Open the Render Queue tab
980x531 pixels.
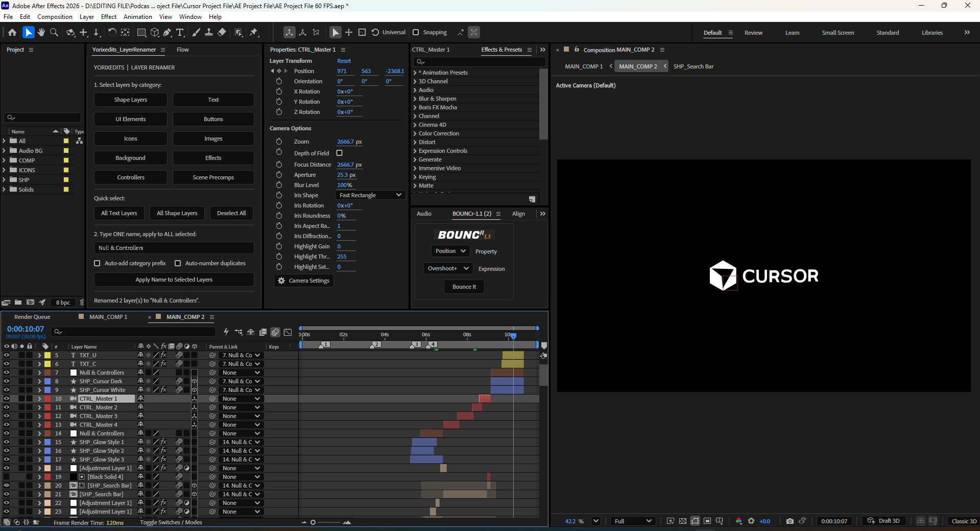(x=32, y=317)
